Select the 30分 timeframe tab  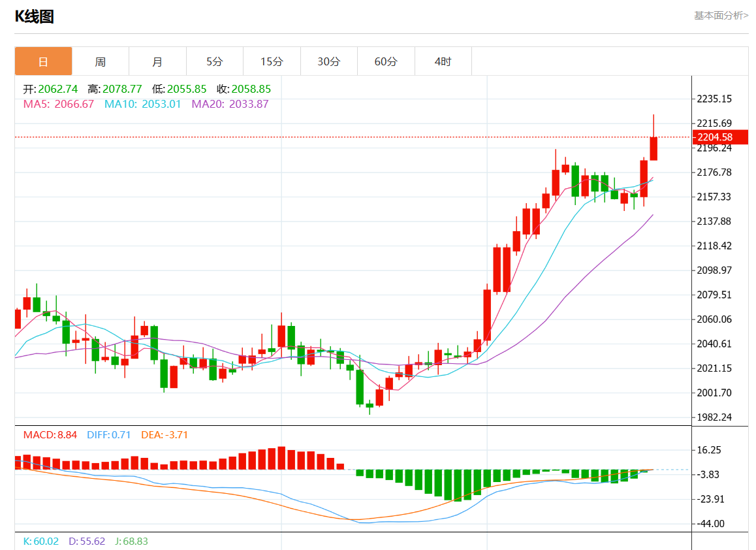point(329,62)
